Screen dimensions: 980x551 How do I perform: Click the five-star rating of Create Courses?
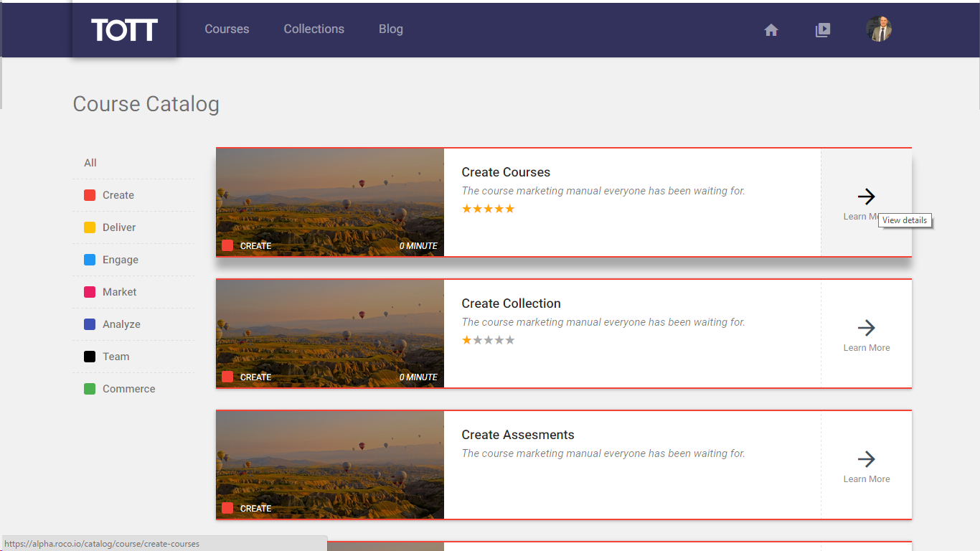tap(488, 209)
